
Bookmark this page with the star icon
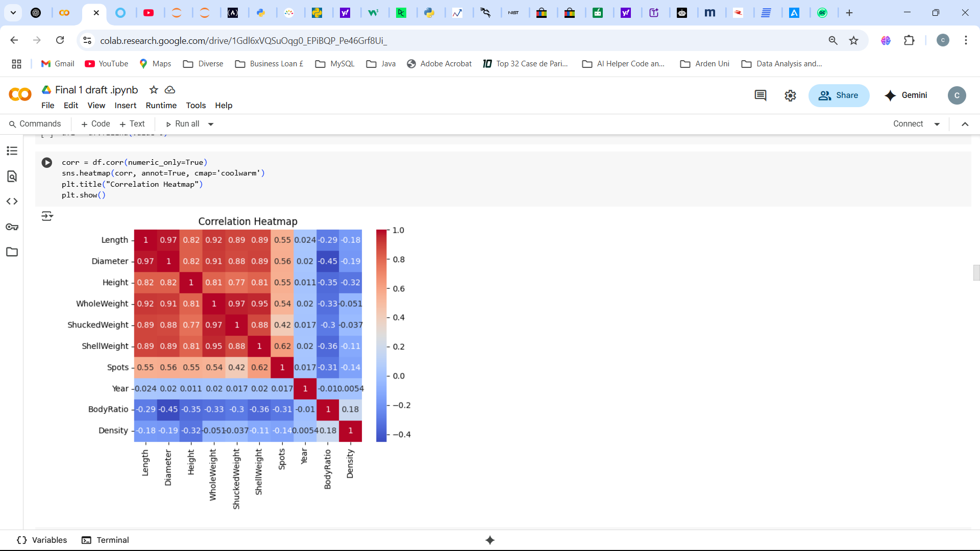pos(853,40)
